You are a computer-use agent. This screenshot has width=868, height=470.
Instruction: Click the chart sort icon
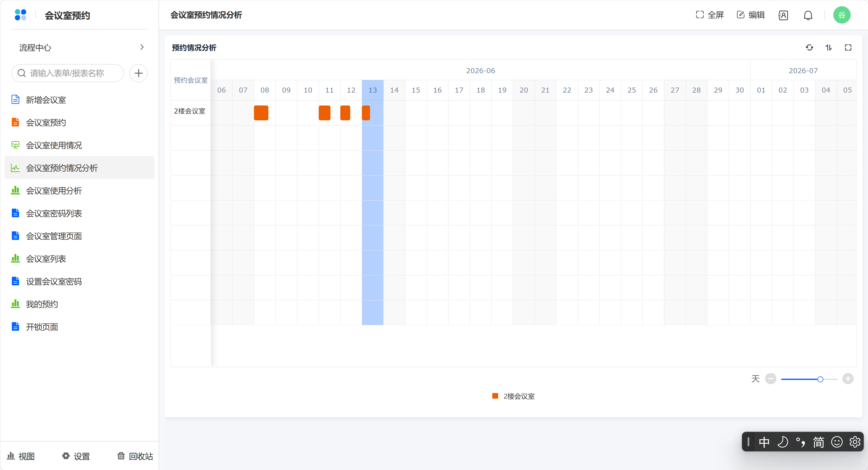coord(829,47)
